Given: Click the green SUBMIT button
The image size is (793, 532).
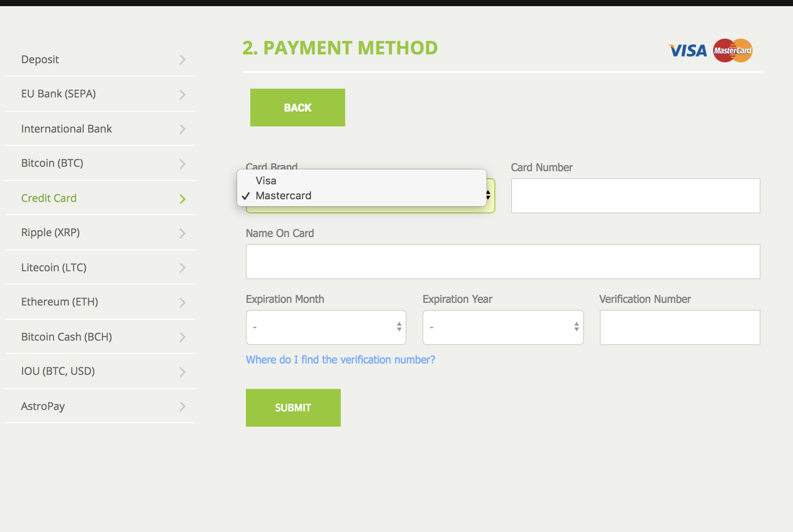Looking at the screenshot, I should coord(293,408).
